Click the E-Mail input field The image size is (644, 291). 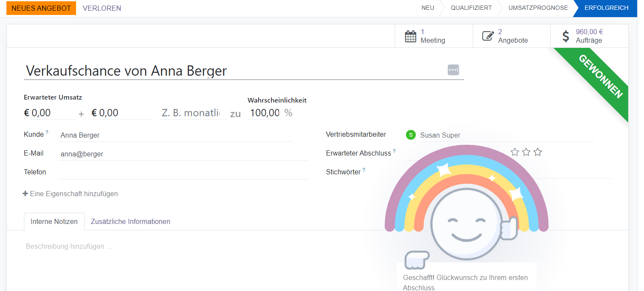tap(184, 154)
